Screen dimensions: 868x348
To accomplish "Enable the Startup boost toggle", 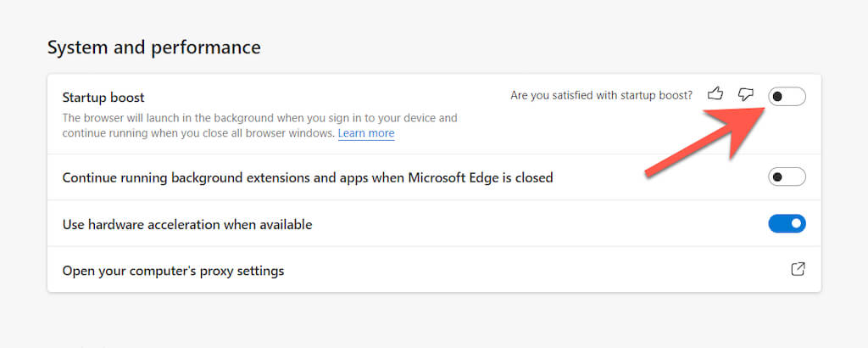I will point(787,97).
